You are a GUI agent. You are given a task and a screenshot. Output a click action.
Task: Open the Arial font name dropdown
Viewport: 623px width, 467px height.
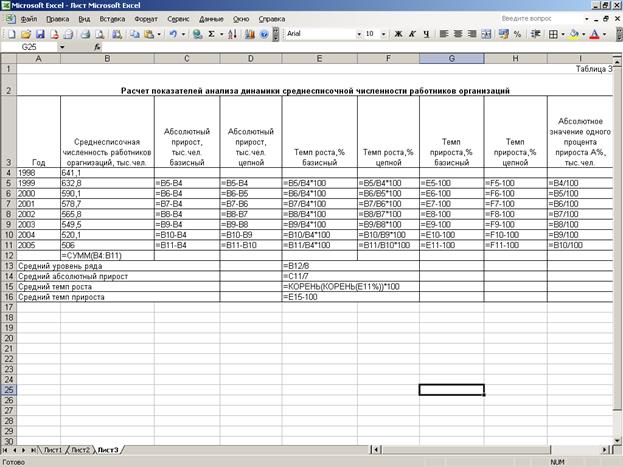point(359,34)
